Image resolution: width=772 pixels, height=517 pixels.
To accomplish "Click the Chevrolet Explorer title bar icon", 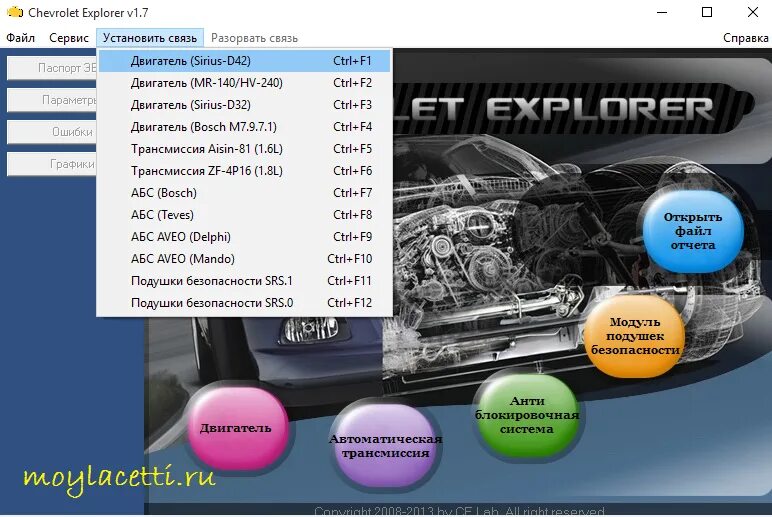I will 15,12.
